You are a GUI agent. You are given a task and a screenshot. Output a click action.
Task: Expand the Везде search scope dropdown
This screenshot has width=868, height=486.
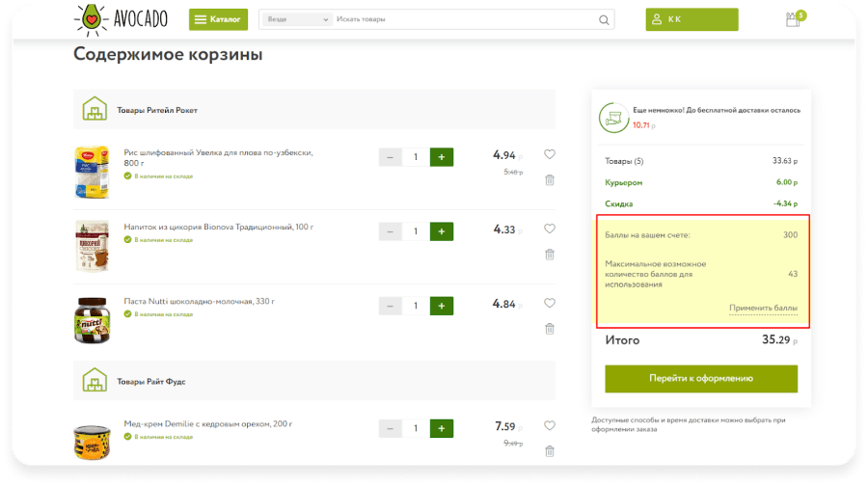coord(297,19)
